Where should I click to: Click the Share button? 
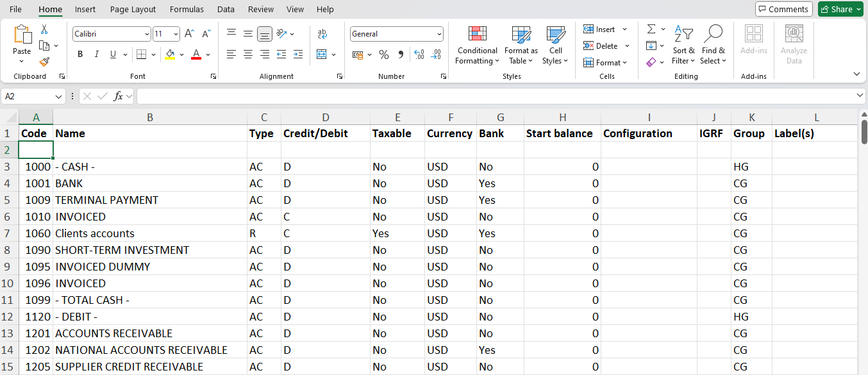pos(840,9)
